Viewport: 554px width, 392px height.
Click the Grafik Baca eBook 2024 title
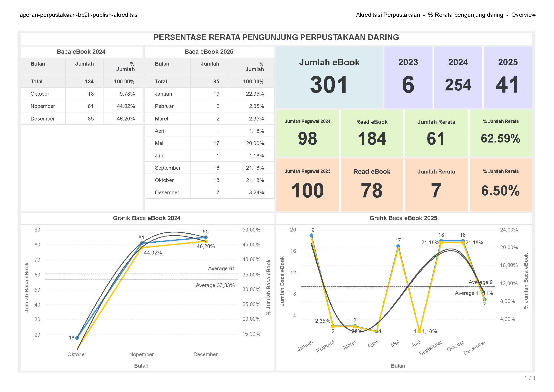(x=147, y=218)
